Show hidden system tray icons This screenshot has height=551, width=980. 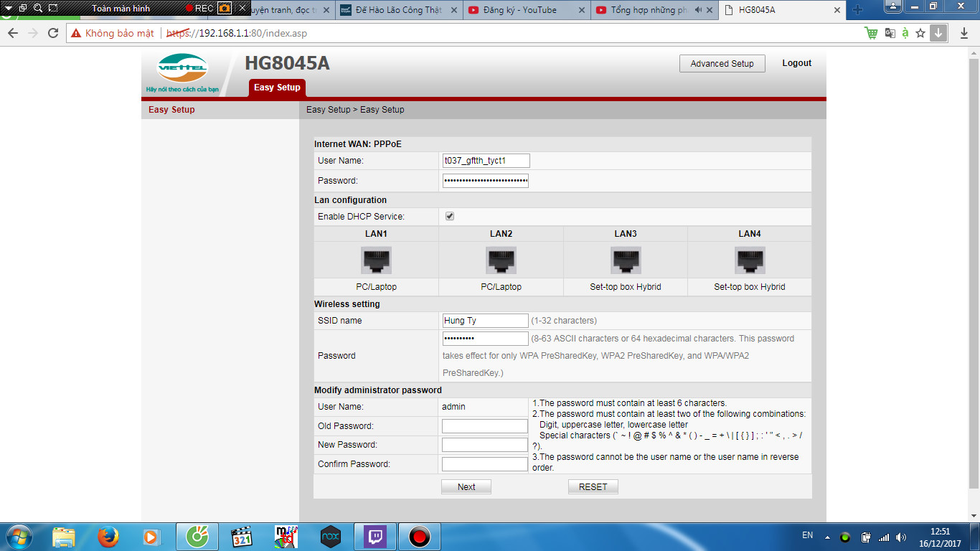[827, 536]
